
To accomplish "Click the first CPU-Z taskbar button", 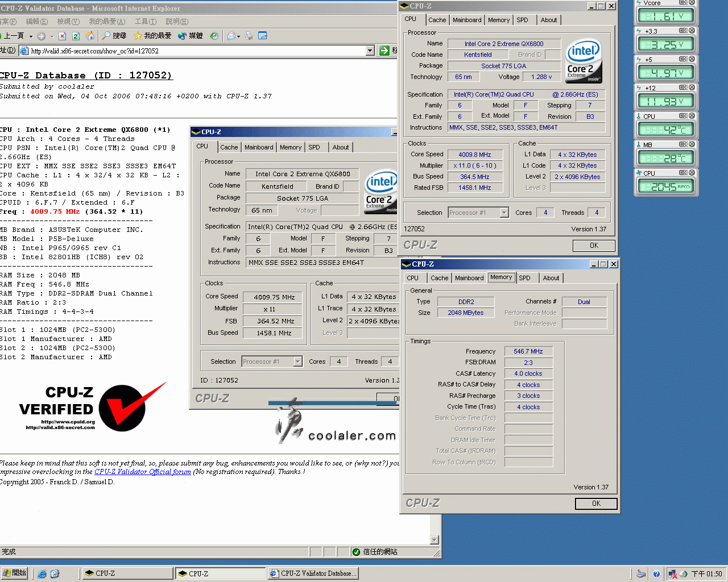I will pos(128,573).
